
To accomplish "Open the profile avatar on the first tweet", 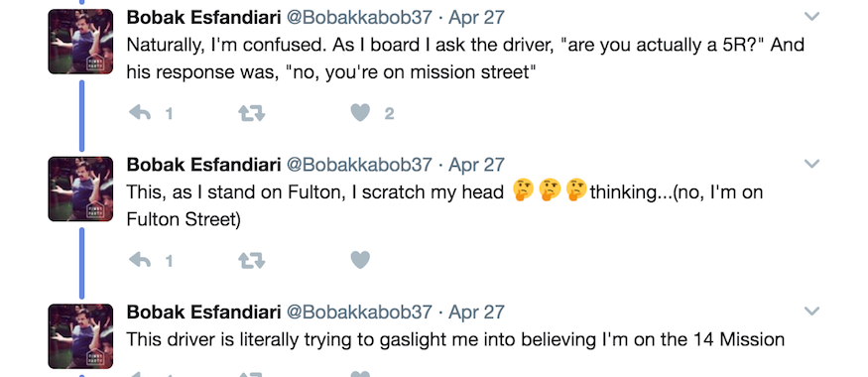I will (80, 42).
